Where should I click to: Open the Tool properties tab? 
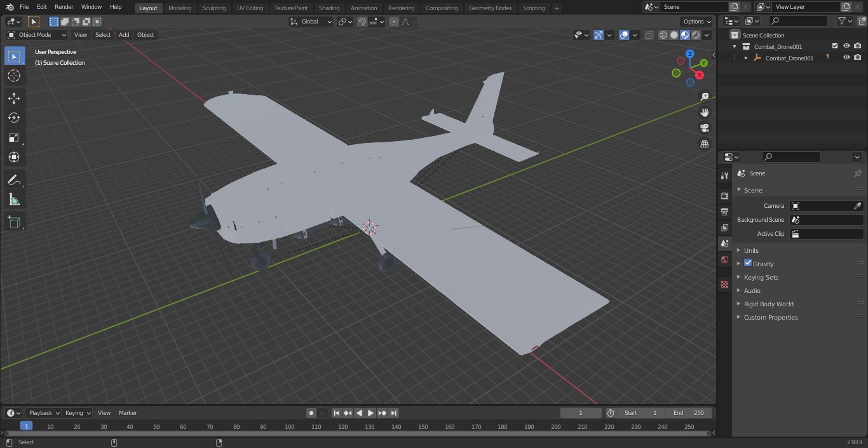point(724,176)
